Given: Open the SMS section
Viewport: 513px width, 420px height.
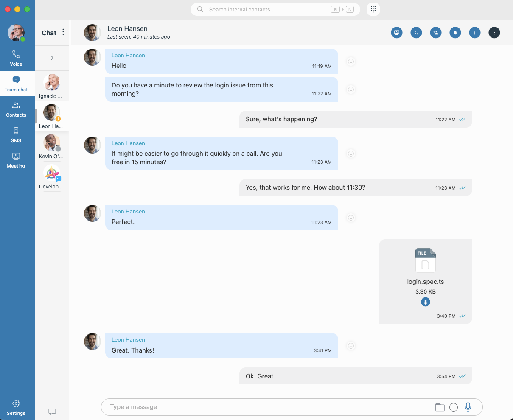Looking at the screenshot, I should (16, 135).
